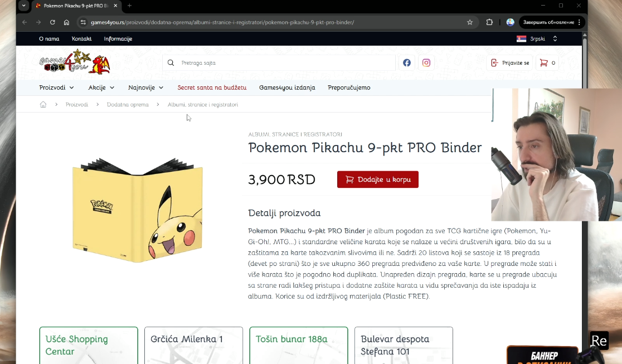
Task: Go to Games4you izdanja
Action: 287,88
